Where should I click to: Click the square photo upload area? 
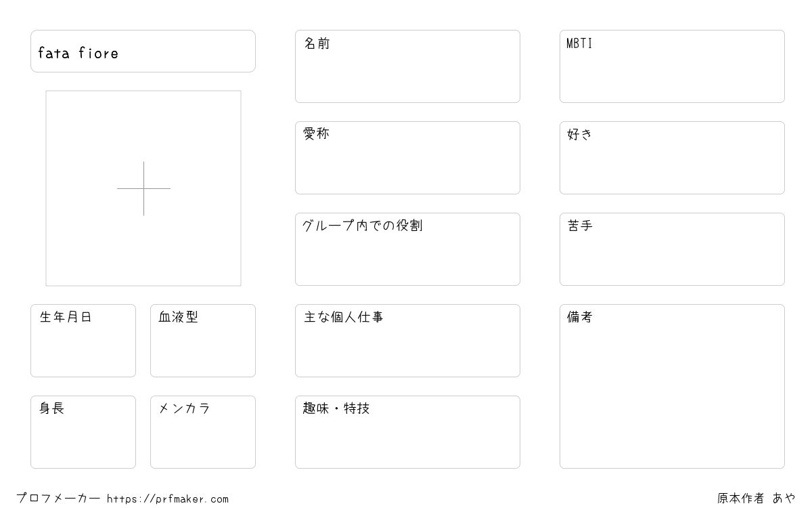(143, 188)
